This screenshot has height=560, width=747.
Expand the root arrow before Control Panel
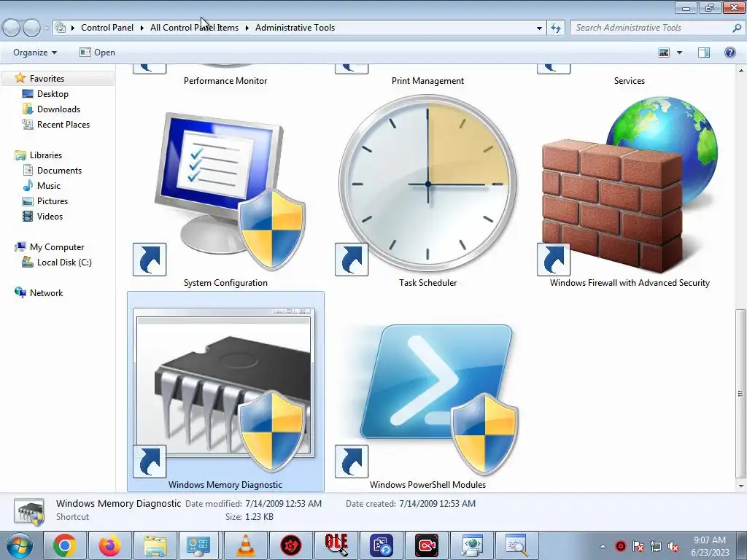click(x=73, y=28)
